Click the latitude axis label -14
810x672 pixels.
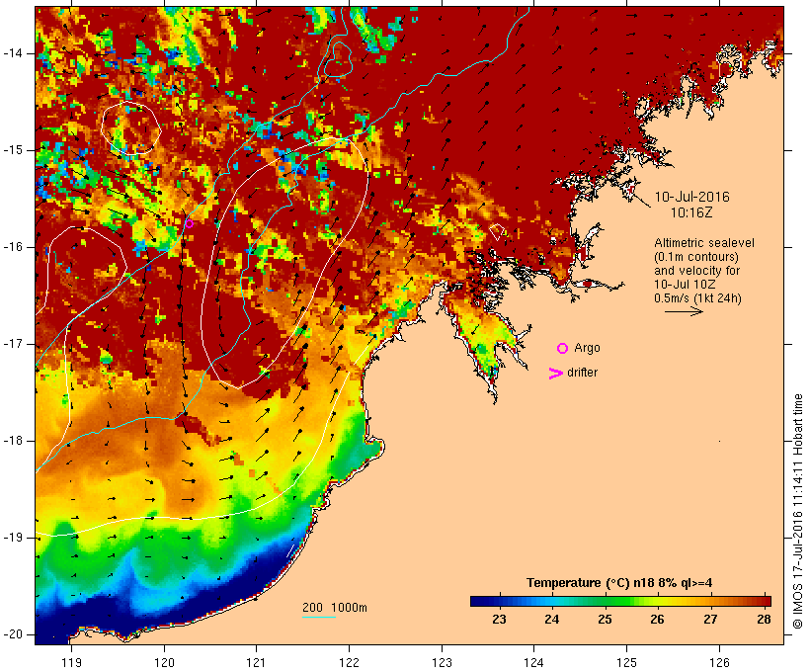click(13, 53)
